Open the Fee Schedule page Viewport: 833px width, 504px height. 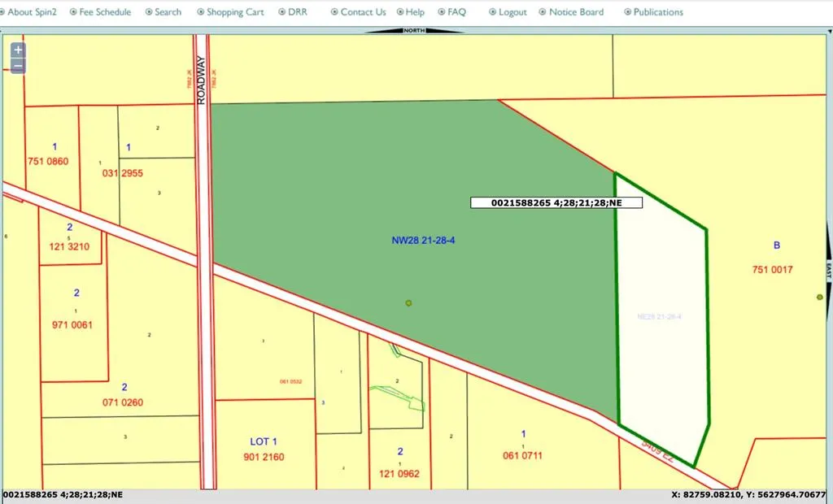pyautogui.click(x=105, y=11)
